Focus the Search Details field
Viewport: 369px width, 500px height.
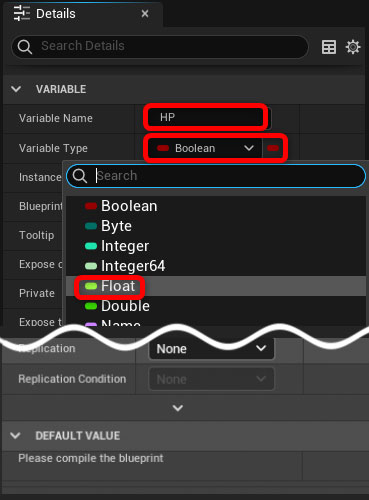coord(160,47)
